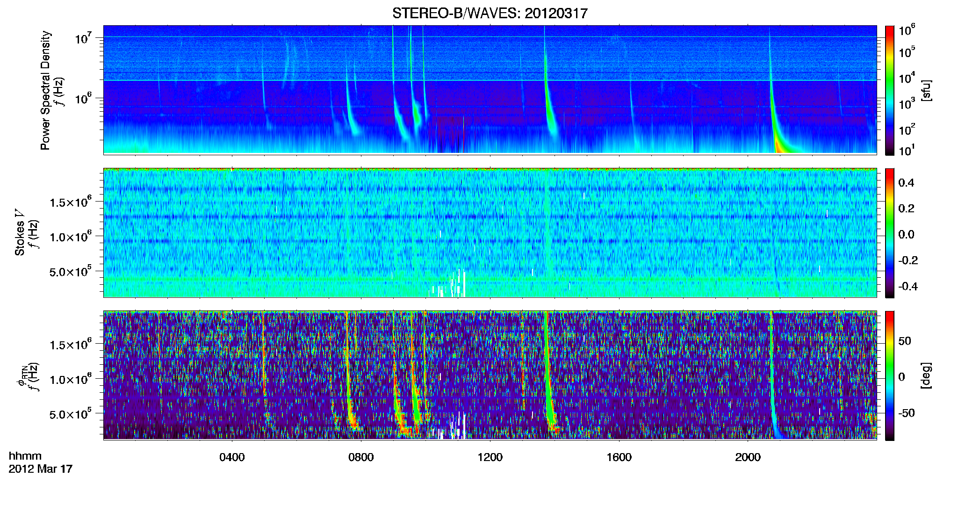The image size is (980, 505).
Task: Click the Stokes V axis label
Action: [x=20, y=232]
